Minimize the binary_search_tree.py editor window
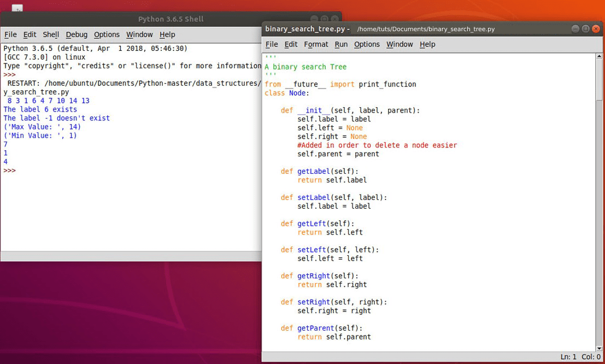The height and width of the screenshot is (364, 605). click(x=575, y=28)
